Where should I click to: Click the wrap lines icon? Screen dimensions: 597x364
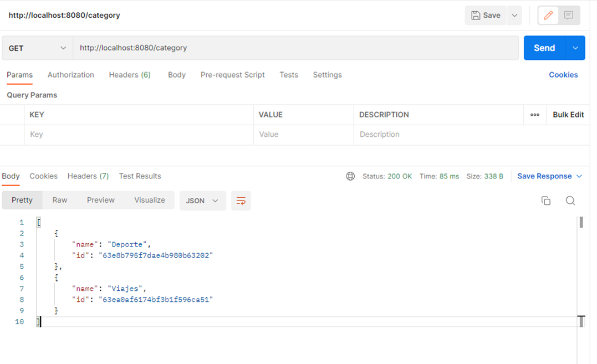(241, 201)
